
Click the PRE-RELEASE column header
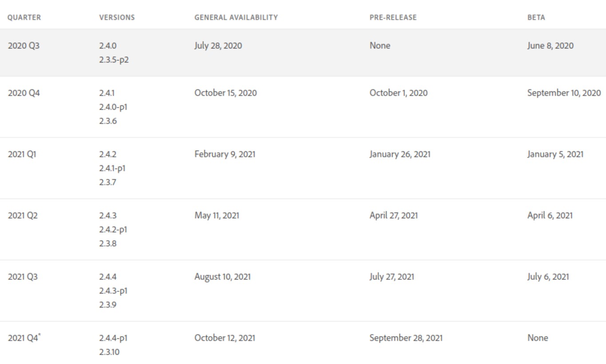392,17
